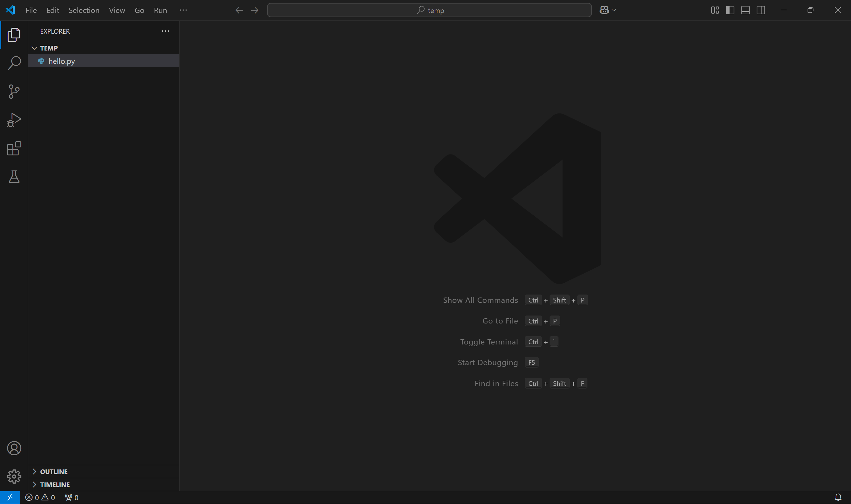The image size is (851, 504).
Task: Open errors and warnings status entry
Action: [x=40, y=498]
